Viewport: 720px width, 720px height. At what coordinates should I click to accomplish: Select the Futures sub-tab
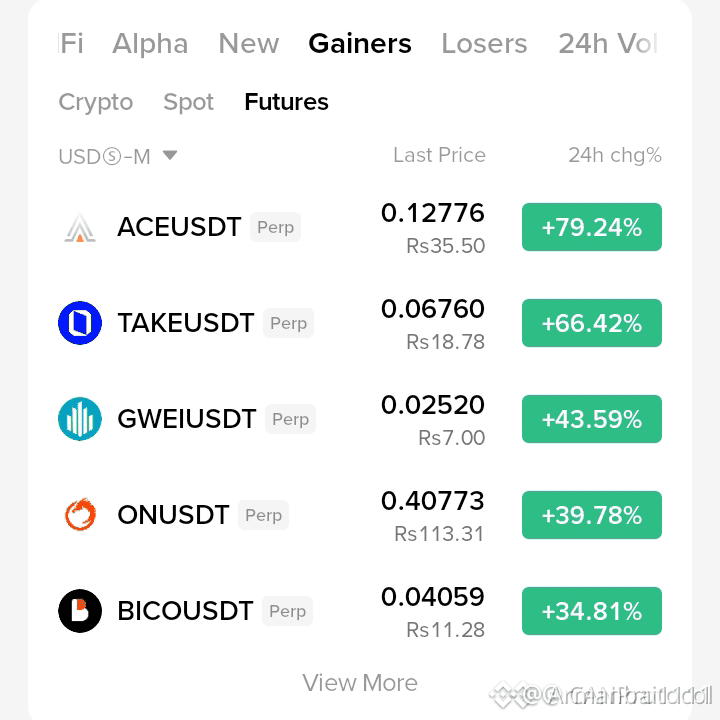[287, 102]
